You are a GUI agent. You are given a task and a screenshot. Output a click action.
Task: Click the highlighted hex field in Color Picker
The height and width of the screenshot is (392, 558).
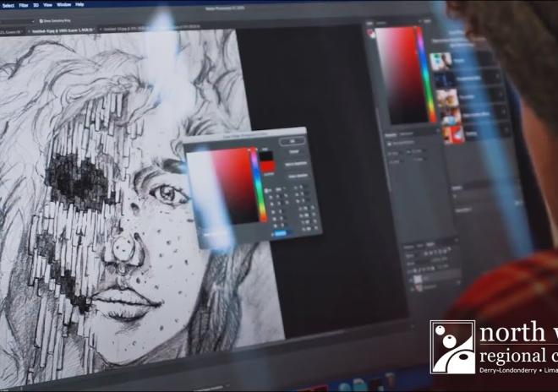[281, 234]
